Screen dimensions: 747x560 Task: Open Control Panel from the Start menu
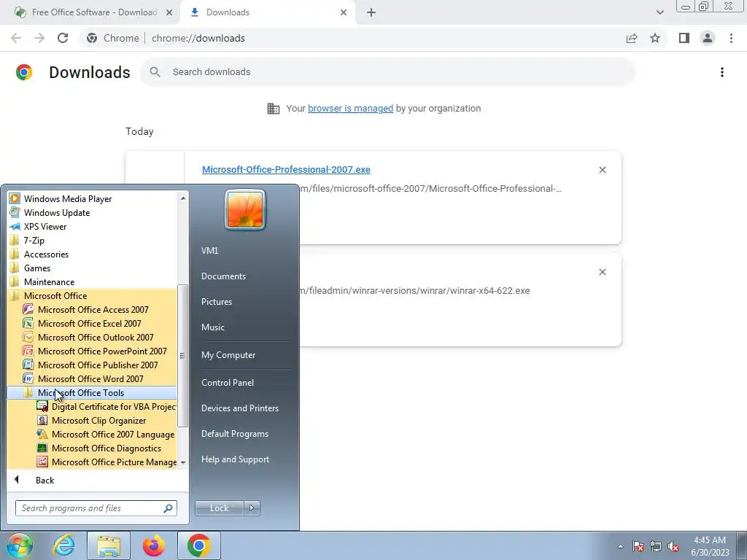[x=228, y=382]
